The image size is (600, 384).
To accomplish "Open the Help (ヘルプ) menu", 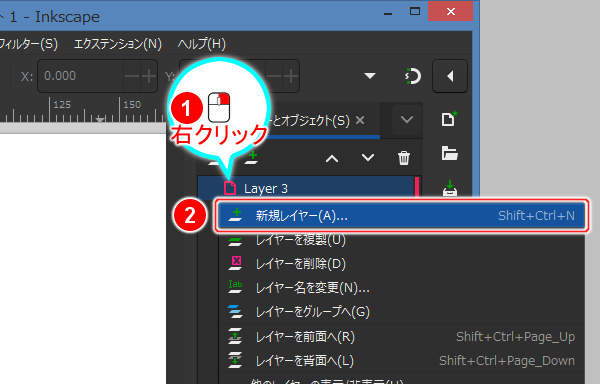I will click(202, 44).
